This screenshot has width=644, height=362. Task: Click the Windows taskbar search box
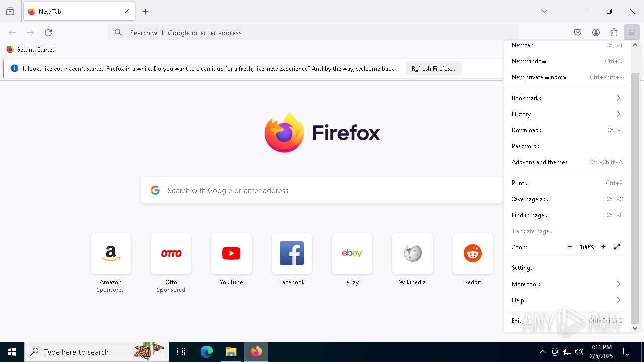(x=97, y=352)
